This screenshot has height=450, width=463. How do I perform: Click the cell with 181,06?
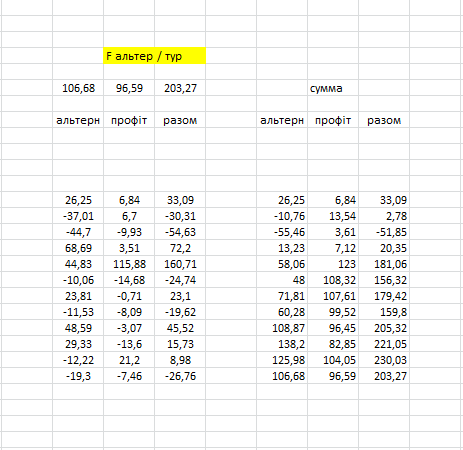click(x=384, y=264)
